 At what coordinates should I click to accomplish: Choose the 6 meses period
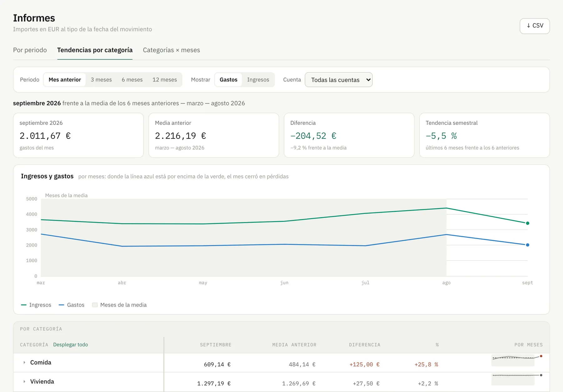[x=132, y=80]
